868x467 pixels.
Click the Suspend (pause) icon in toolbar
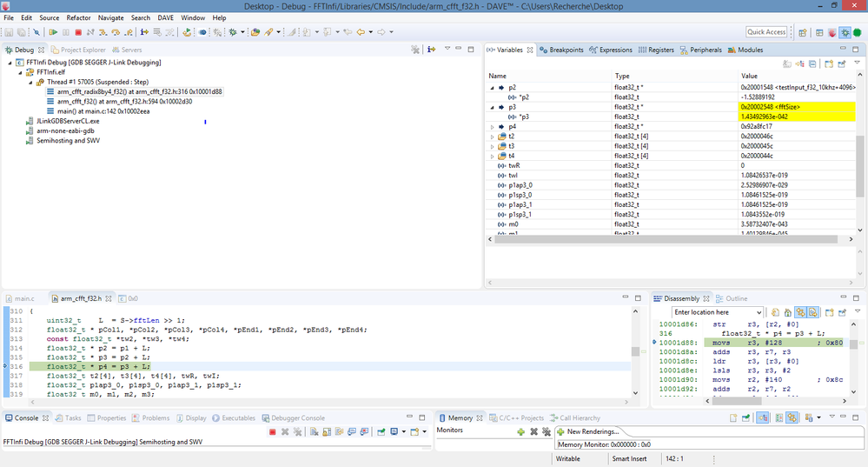(66, 32)
